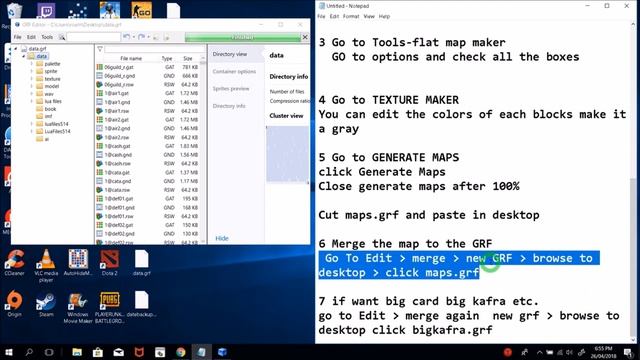Open File Explorer from taskbar
Screen dimensions: 640x360
tap(77, 352)
